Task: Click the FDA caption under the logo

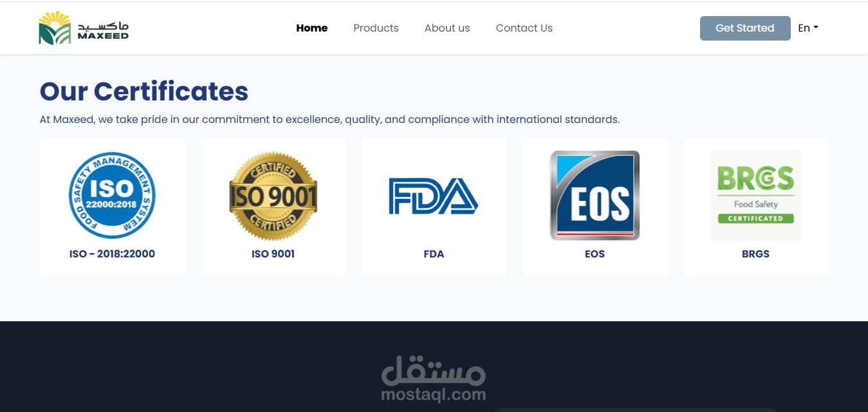Action: point(434,254)
